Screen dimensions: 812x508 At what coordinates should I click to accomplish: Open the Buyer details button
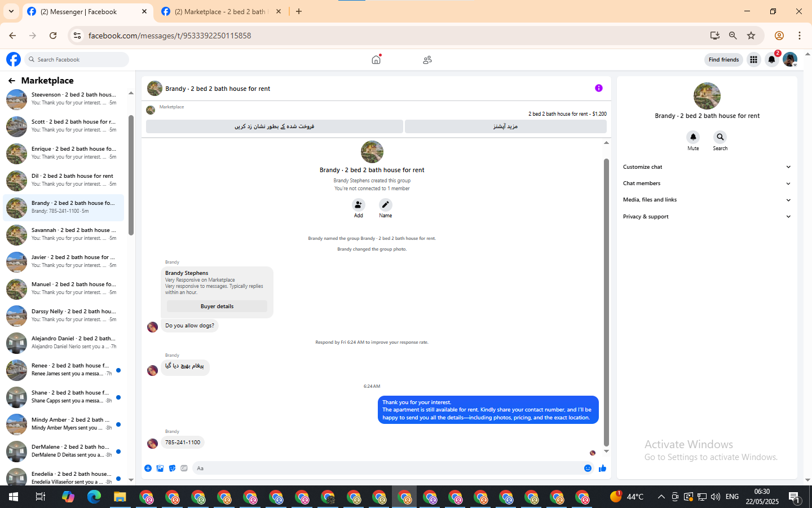tap(217, 306)
